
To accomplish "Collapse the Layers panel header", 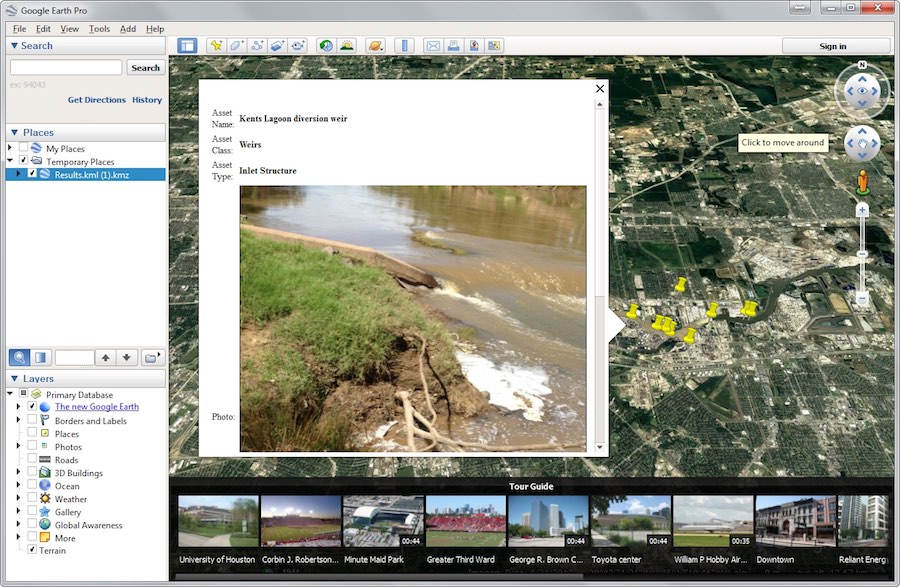I will point(14,379).
